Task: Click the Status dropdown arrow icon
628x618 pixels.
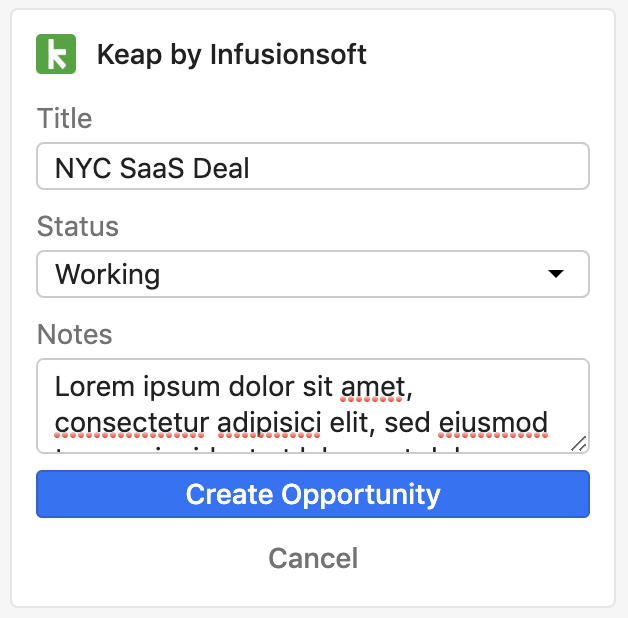Action: (x=556, y=274)
